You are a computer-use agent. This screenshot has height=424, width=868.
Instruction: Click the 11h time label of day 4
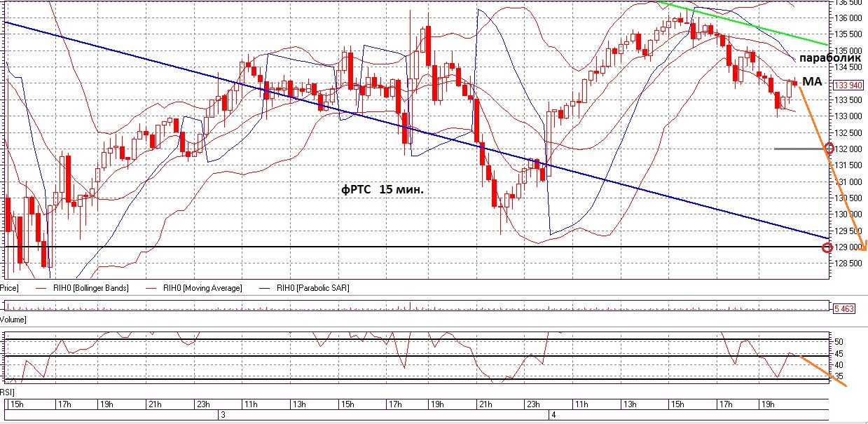click(x=581, y=405)
